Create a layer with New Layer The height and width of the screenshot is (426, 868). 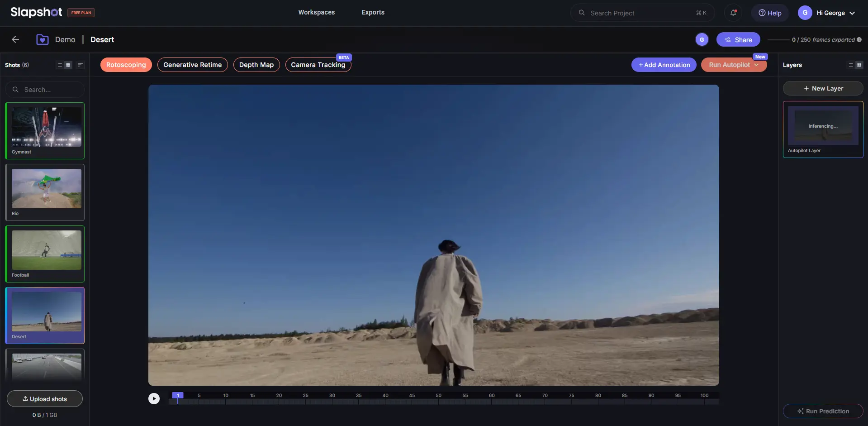click(x=823, y=88)
